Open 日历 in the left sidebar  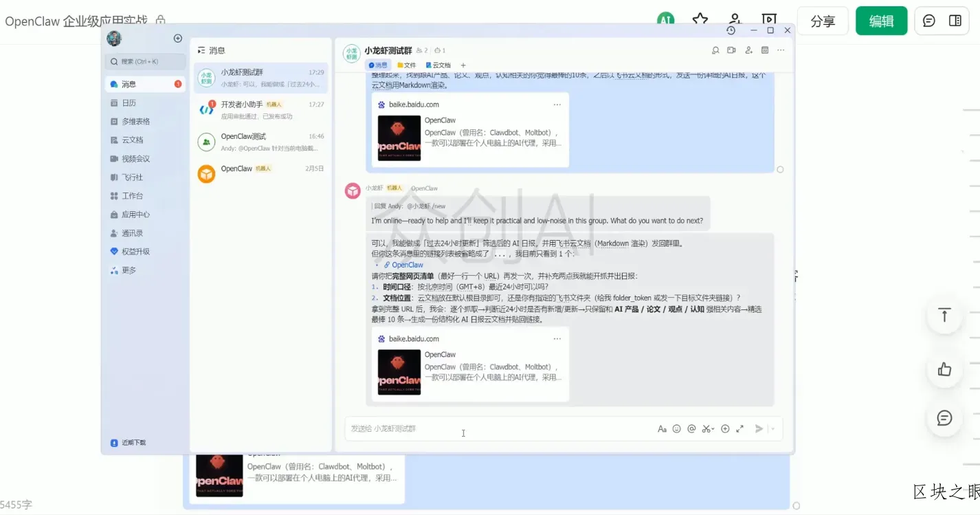click(x=129, y=102)
